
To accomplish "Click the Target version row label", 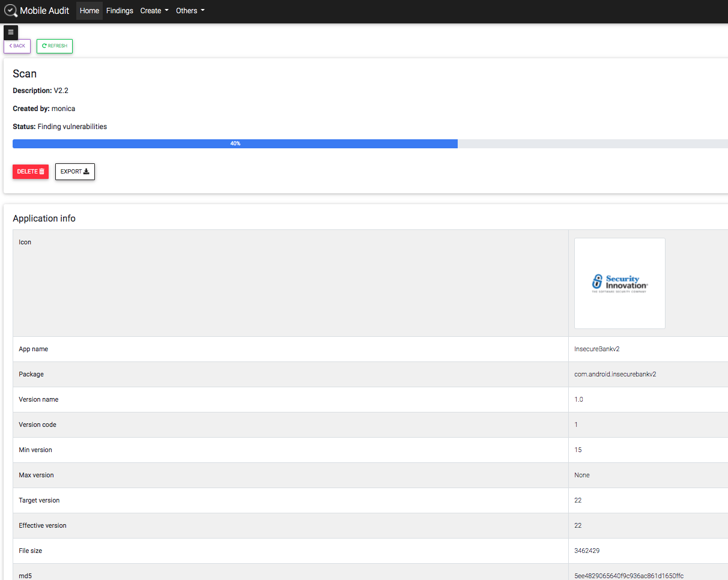I will tap(39, 500).
